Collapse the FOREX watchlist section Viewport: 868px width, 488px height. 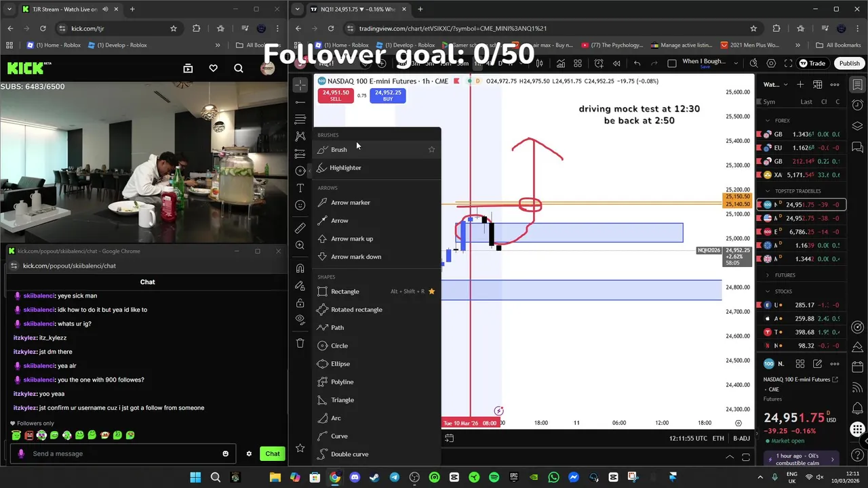[768, 121]
